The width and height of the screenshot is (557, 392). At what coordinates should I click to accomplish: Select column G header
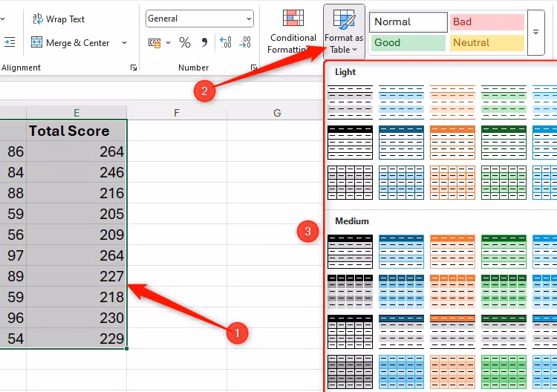pyautogui.click(x=277, y=113)
